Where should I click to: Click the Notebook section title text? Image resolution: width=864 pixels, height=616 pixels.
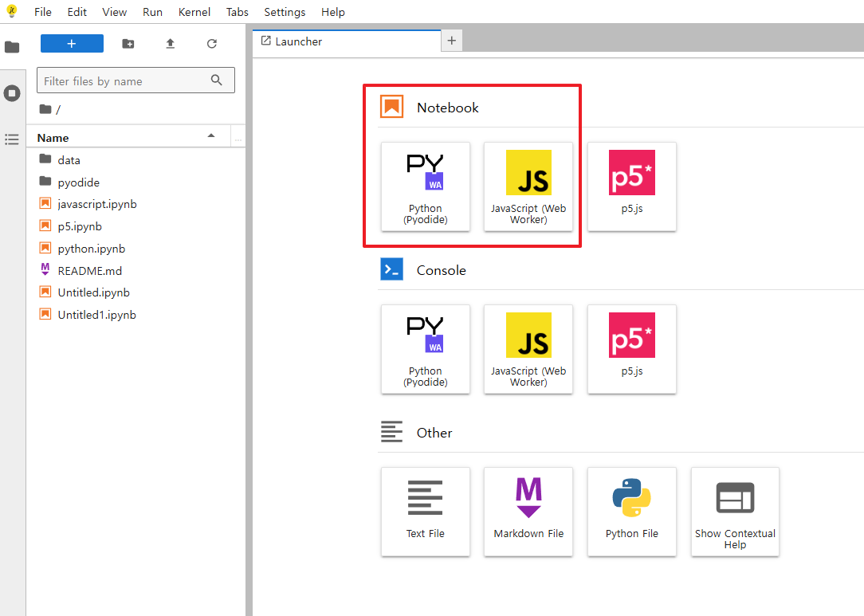click(447, 108)
